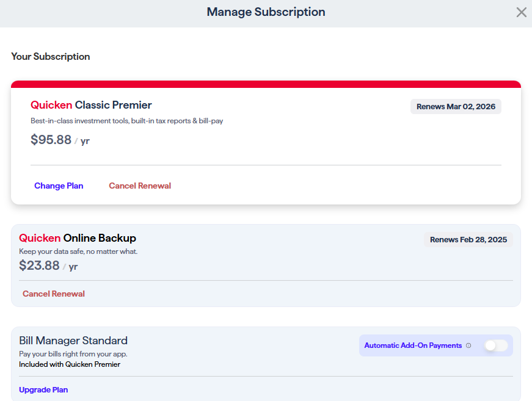
Task: Select Upgrade Plan under Bill Manager Standard
Action: click(x=43, y=390)
